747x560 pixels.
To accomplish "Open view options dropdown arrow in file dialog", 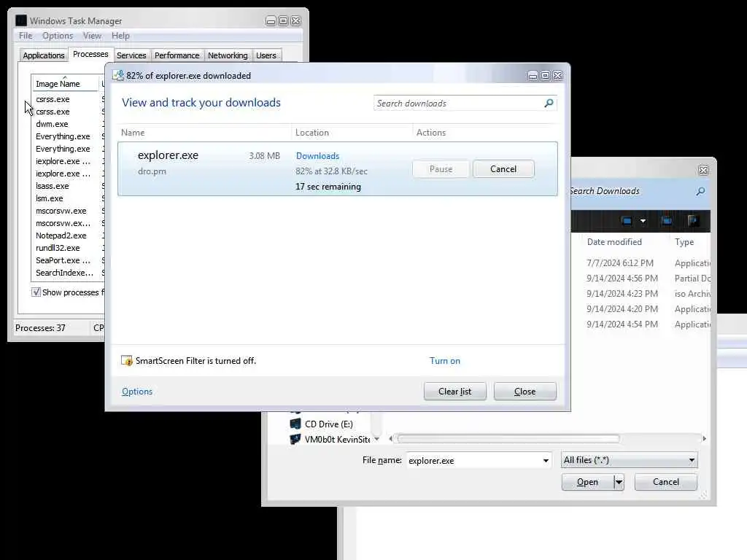I will click(643, 221).
